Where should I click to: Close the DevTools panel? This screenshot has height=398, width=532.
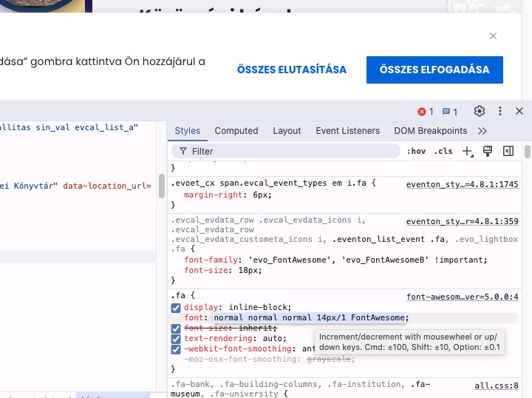pyautogui.click(x=519, y=111)
